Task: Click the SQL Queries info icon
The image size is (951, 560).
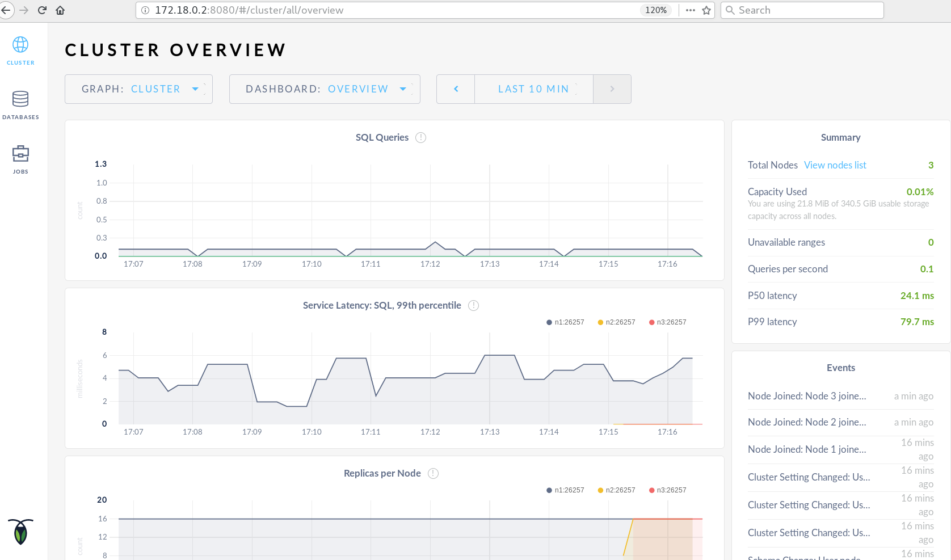Action: point(420,138)
